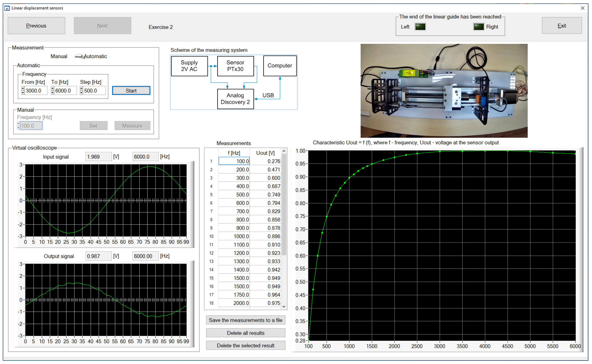Click the Left end-of-guide indicator light

coord(420,27)
